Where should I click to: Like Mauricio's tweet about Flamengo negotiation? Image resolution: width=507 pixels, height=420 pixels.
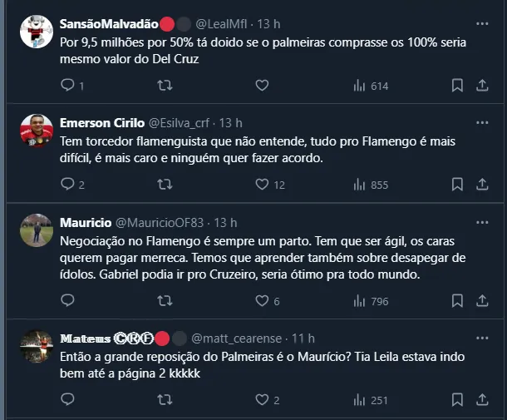point(262,300)
